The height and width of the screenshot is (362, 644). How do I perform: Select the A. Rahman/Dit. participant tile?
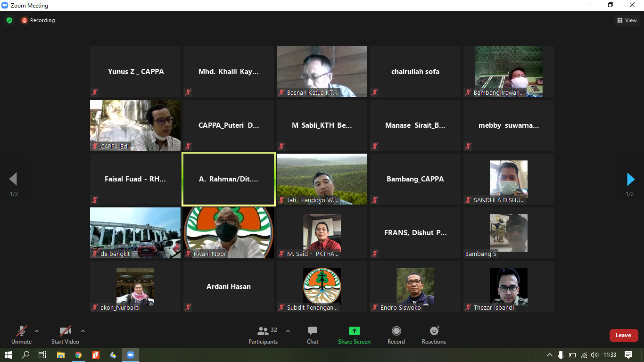[x=229, y=179]
